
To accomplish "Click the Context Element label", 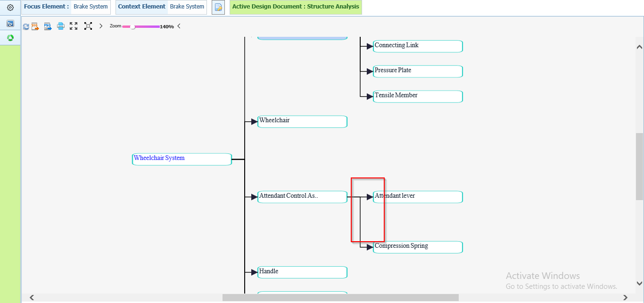I will 141,7.
